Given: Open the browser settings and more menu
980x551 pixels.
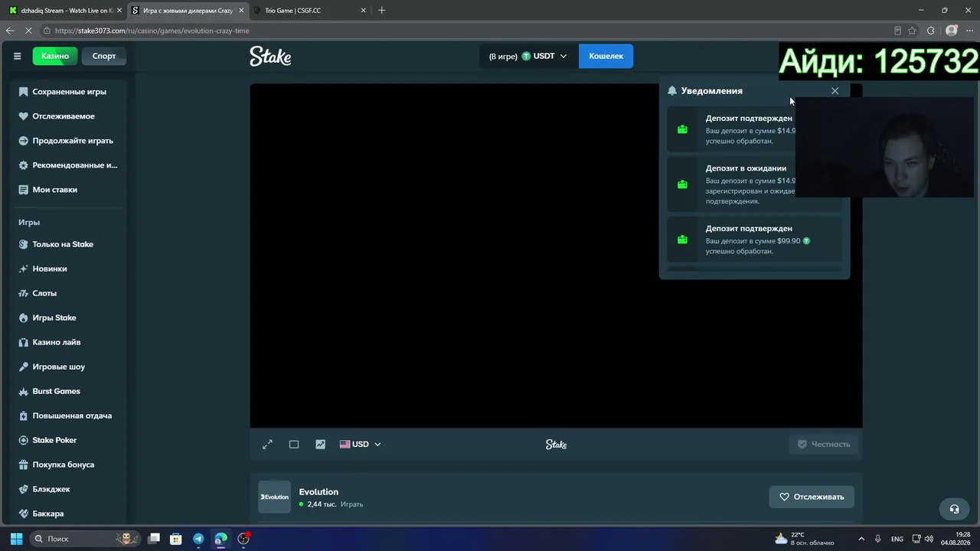Looking at the screenshot, I should click(969, 31).
